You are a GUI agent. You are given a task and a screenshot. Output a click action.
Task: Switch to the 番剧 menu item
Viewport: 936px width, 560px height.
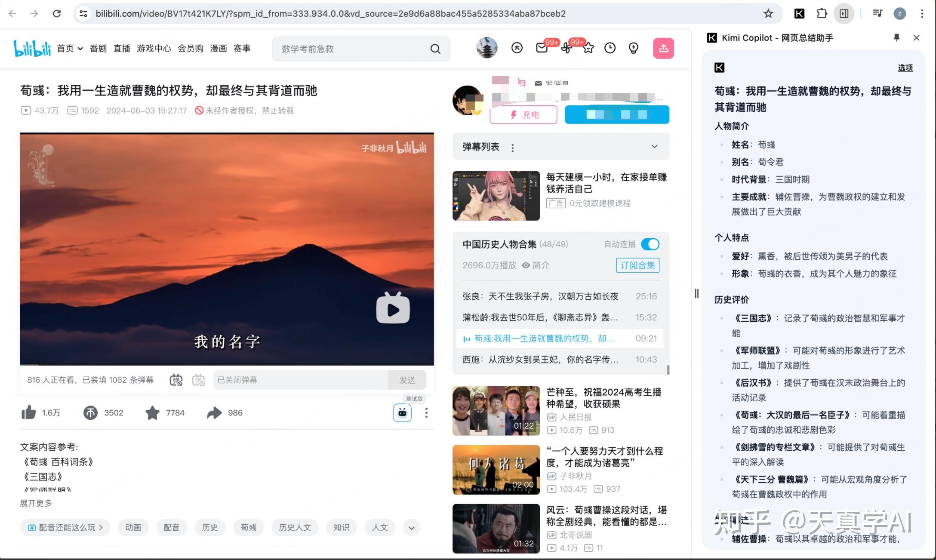point(98,48)
